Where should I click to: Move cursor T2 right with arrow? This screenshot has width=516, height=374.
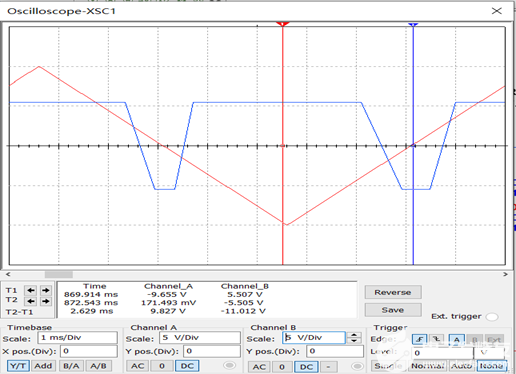[46, 301]
